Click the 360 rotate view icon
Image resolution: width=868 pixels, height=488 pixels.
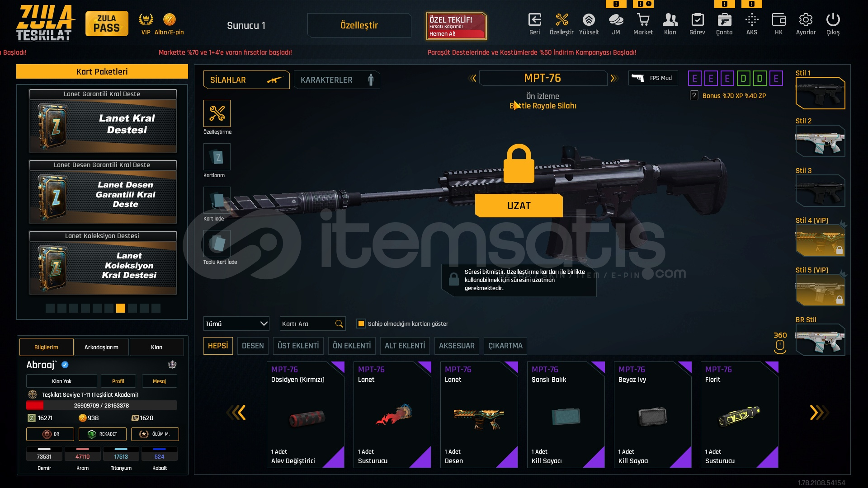pos(780,343)
